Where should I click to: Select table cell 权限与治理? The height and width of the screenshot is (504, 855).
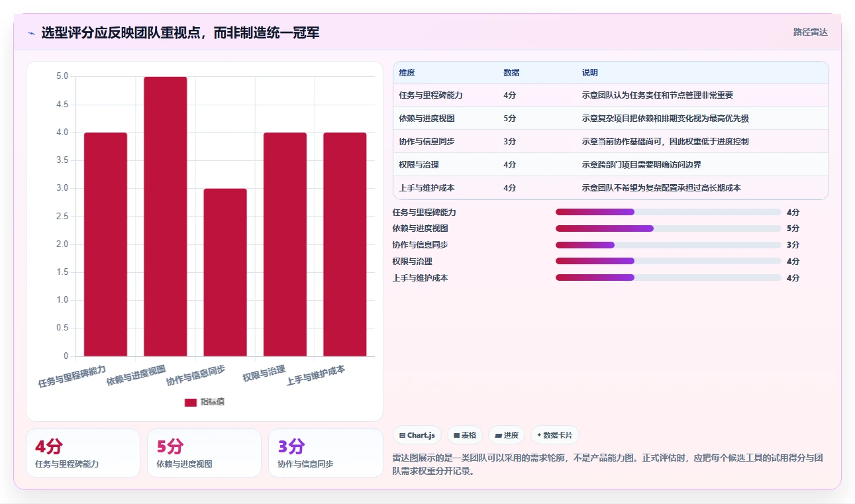(x=419, y=165)
